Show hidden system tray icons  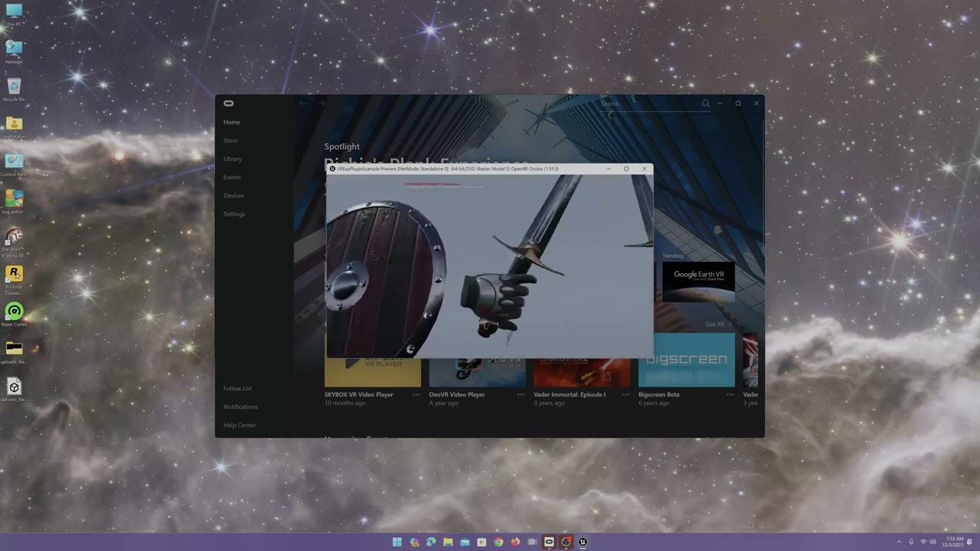coord(900,542)
